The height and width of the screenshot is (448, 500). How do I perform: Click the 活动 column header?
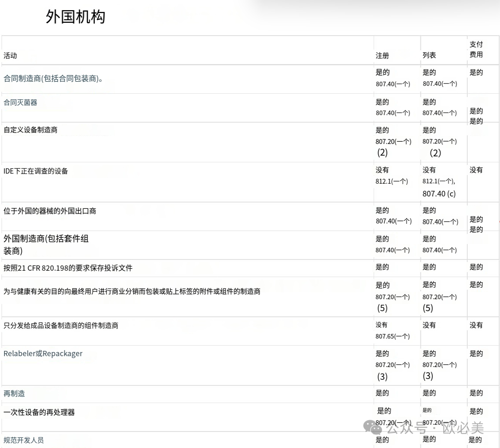[10, 55]
